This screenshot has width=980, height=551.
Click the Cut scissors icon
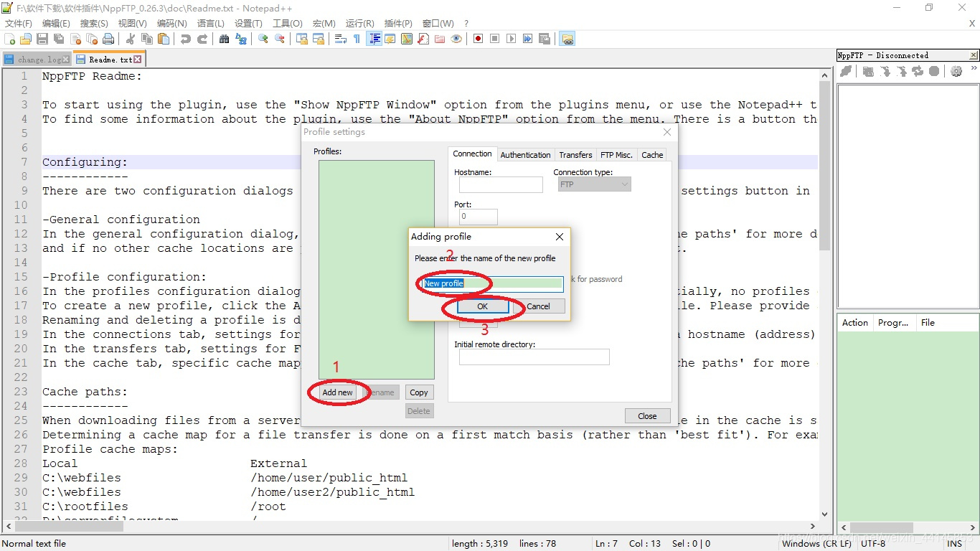[x=131, y=39]
